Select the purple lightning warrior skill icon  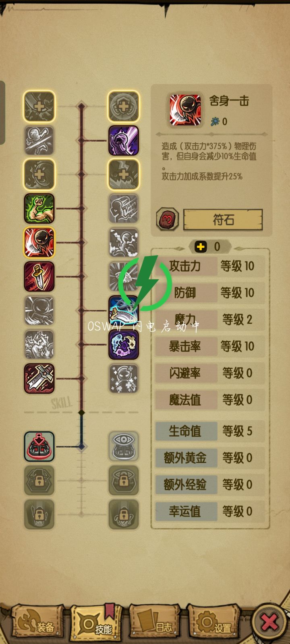tap(124, 140)
